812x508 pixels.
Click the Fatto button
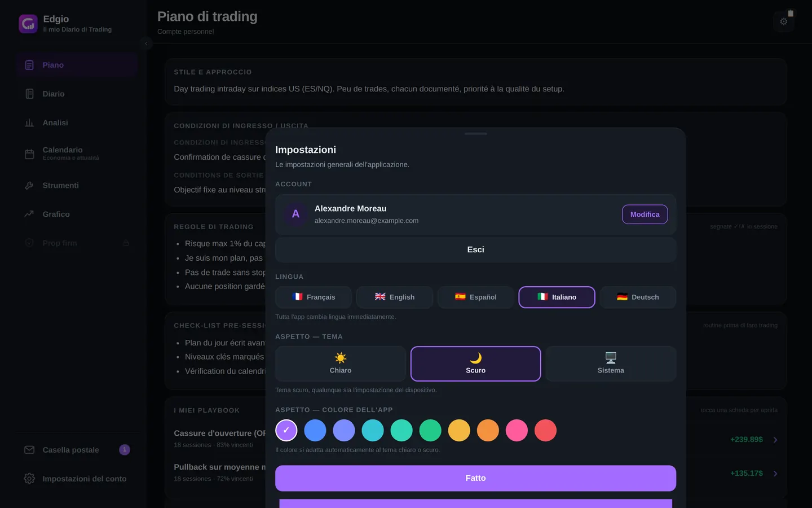pyautogui.click(x=475, y=478)
